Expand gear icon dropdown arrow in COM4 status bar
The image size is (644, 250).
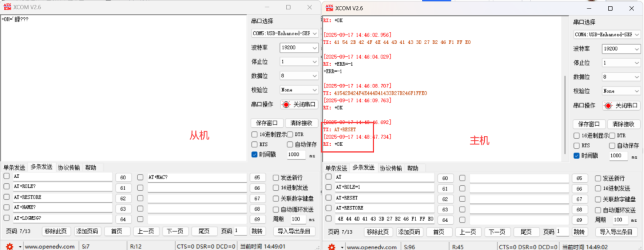click(x=342, y=247)
